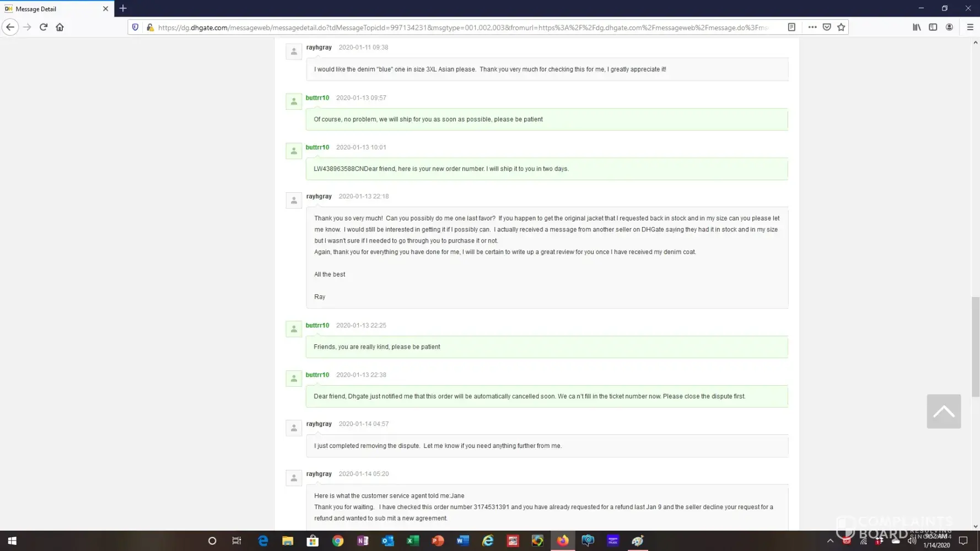Switch to Firefox in taskbar
This screenshot has height=551, width=980.
(x=563, y=541)
